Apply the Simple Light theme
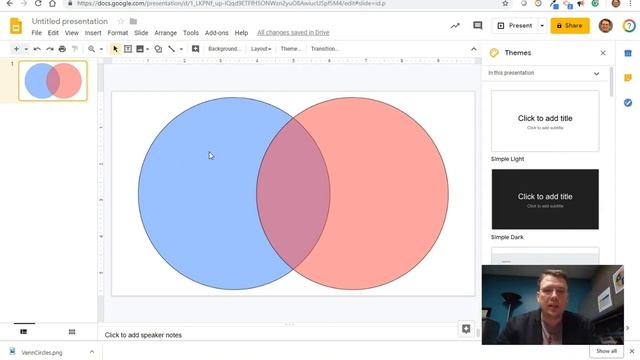This screenshot has width=640, height=360. [545, 121]
